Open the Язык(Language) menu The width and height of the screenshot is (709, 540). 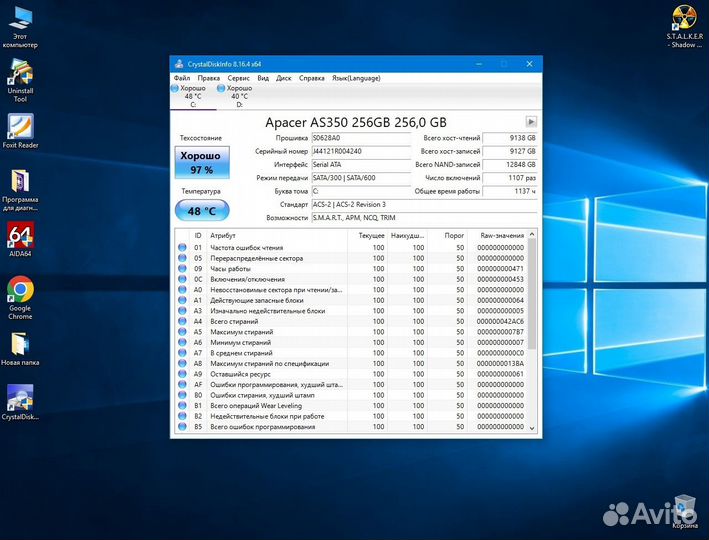click(x=356, y=78)
